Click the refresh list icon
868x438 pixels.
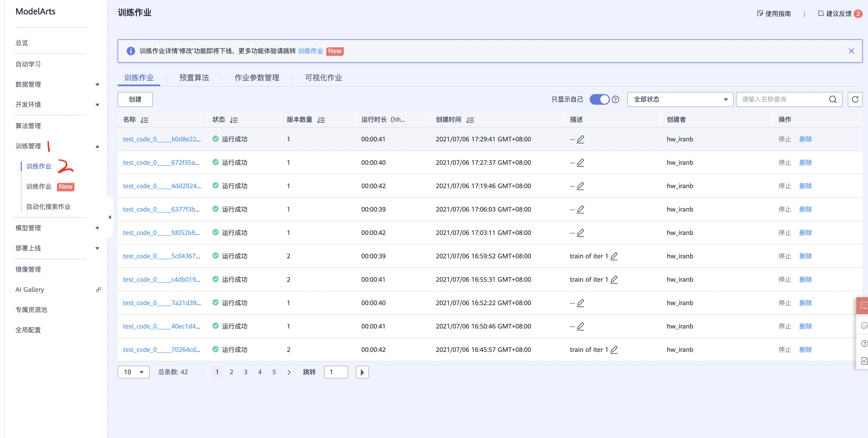click(854, 99)
